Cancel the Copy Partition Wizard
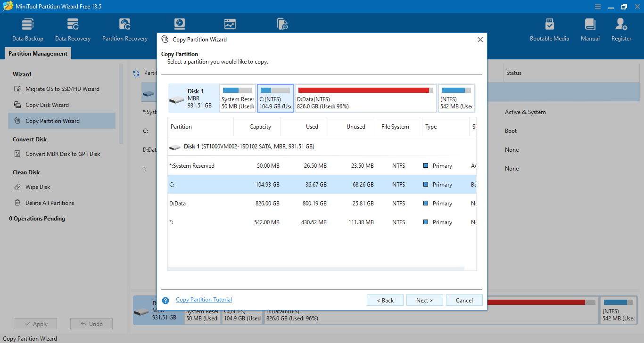644x343 pixels. pyautogui.click(x=464, y=301)
